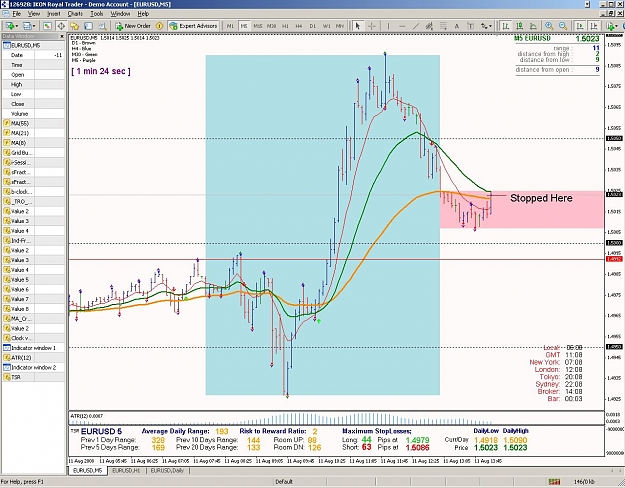Toggle Chart Shift

click(x=594, y=26)
